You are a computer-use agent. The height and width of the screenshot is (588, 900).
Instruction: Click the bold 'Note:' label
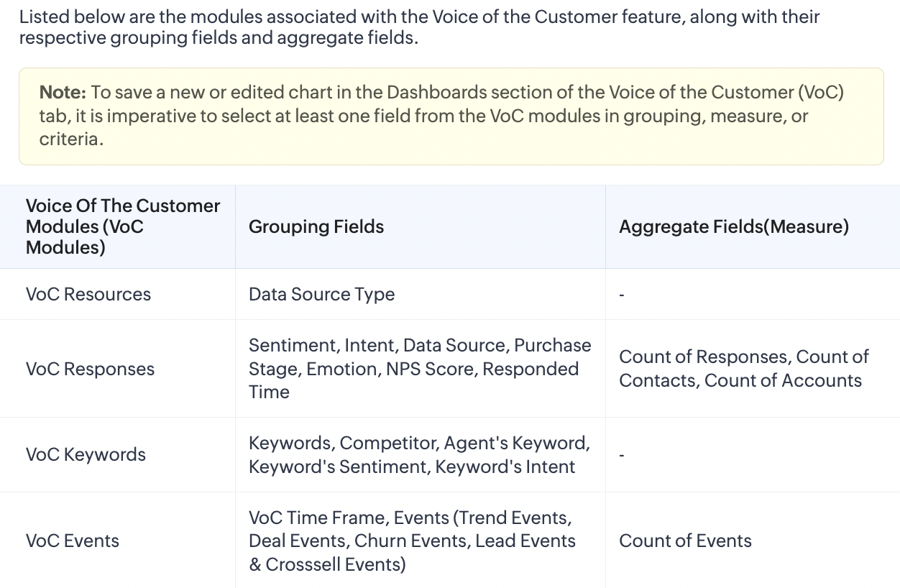[63, 93]
